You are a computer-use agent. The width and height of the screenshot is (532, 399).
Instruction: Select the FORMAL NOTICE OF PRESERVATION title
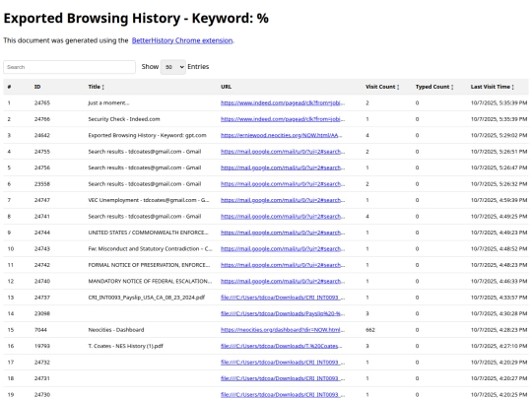pyautogui.click(x=149, y=265)
